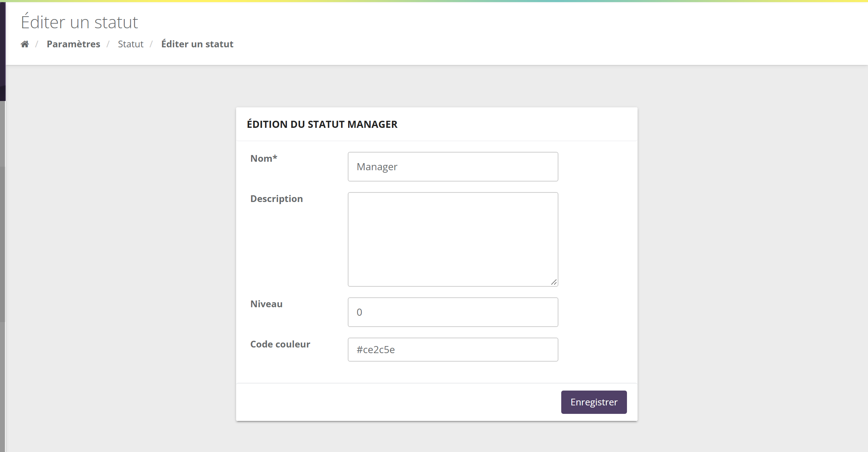Image resolution: width=868 pixels, height=452 pixels.
Task: Click the Description field label
Action: coord(276,199)
